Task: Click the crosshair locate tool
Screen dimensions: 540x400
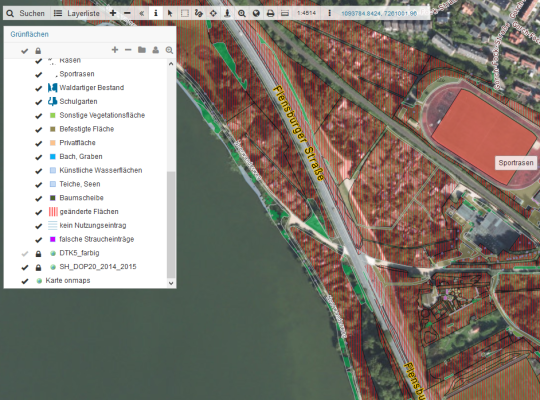Action: pyautogui.click(x=213, y=13)
